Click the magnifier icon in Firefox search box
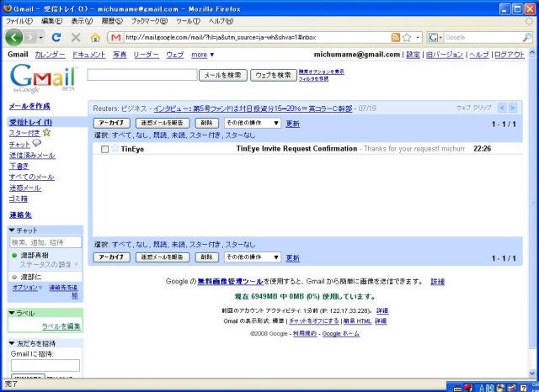This screenshot has width=539, height=392. [527, 37]
